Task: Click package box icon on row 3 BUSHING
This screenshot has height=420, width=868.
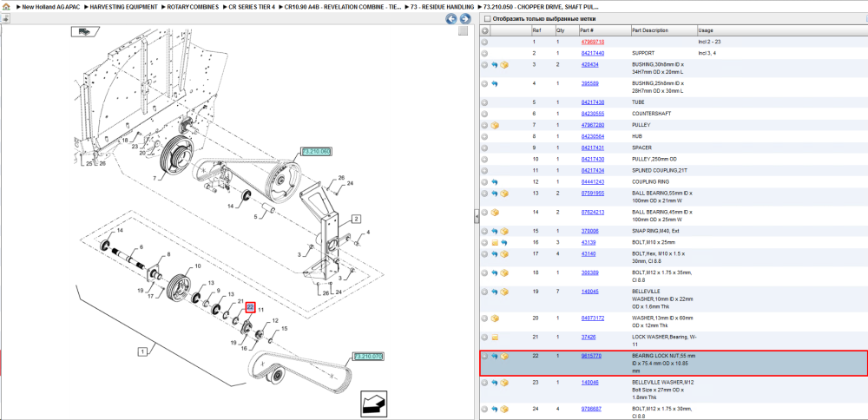Action: [503, 65]
